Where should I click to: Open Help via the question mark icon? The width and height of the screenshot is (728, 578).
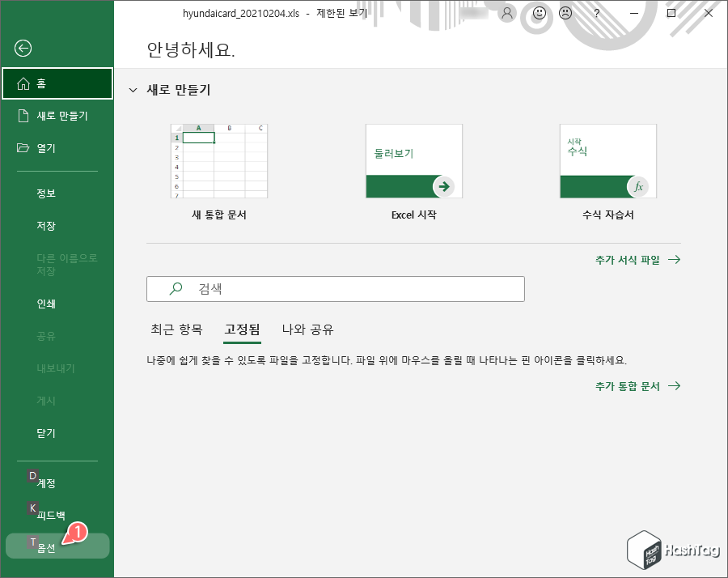coord(596,15)
